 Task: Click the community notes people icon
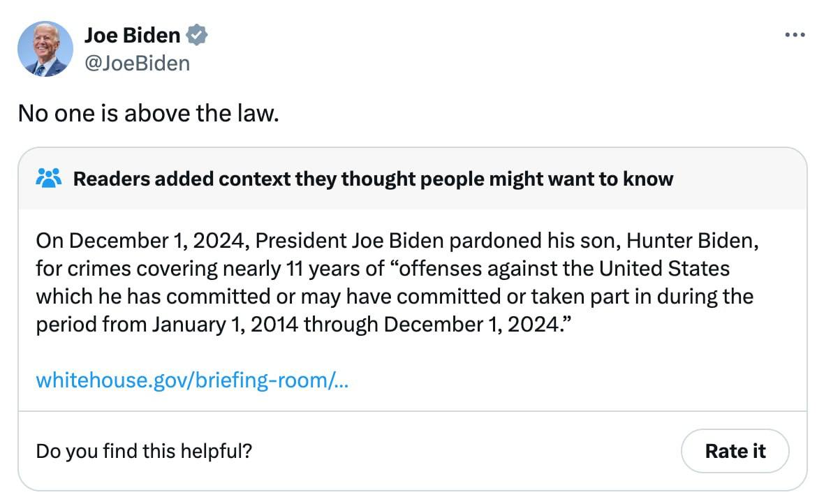(x=48, y=179)
